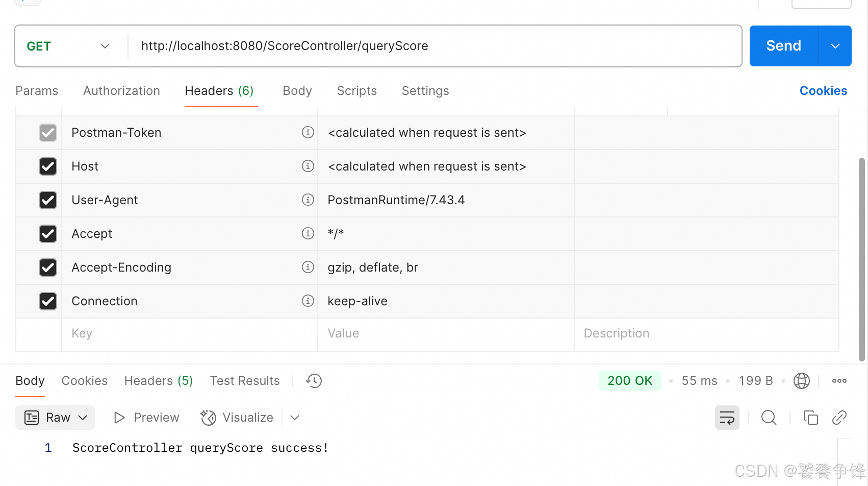
Task: Click the response link icon
Action: (839, 418)
